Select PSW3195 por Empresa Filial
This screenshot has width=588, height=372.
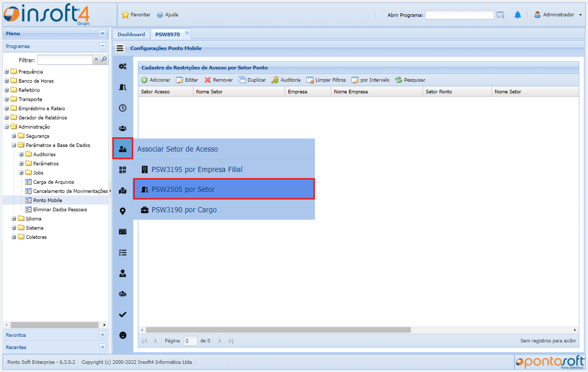coord(197,169)
